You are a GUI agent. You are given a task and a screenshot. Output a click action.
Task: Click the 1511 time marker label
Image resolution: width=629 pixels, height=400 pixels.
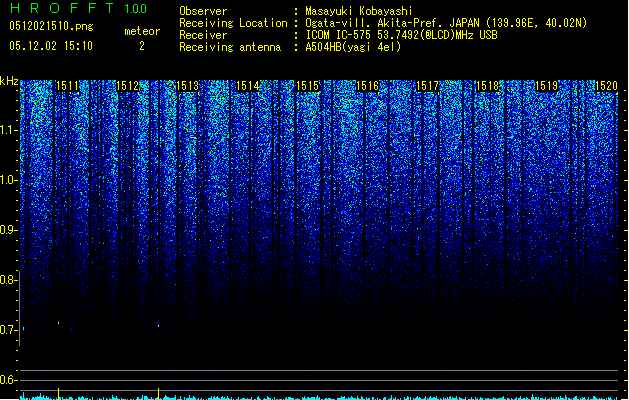tap(67, 86)
